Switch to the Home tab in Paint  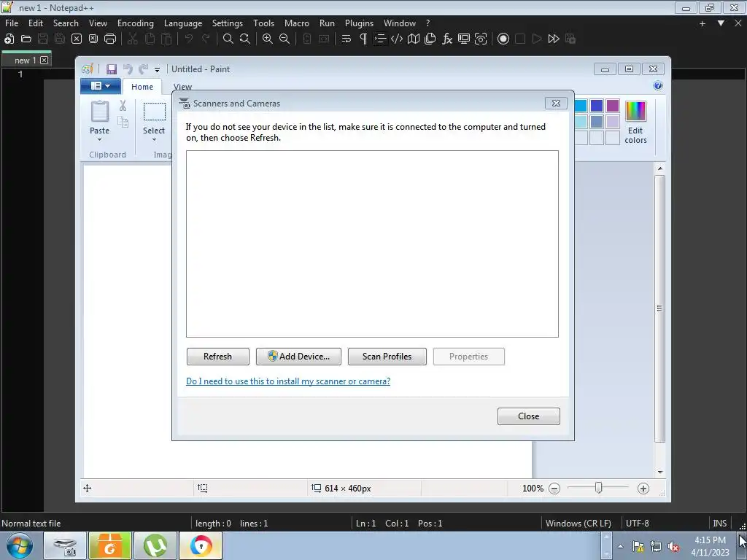142,87
